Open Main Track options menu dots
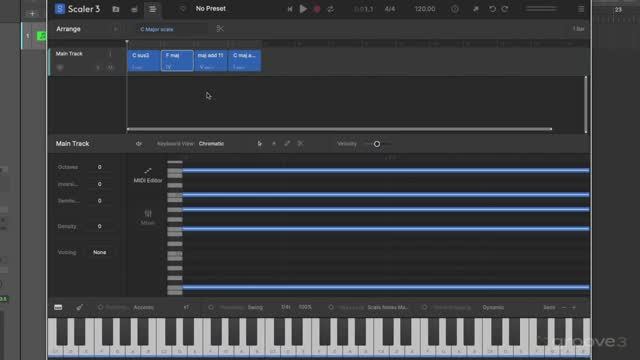Screen dimensions: 640x360 [x=110, y=53]
